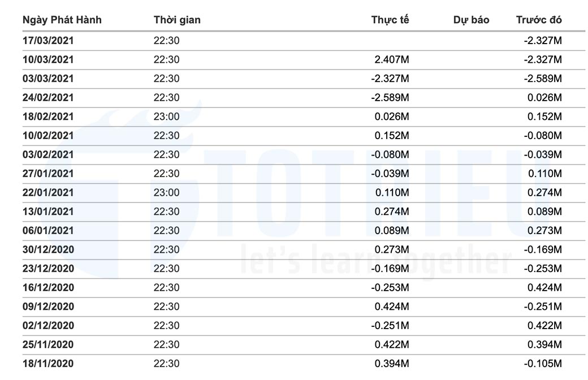Select the 24/02/2021 date entry
588x380 pixels.
tap(48, 98)
